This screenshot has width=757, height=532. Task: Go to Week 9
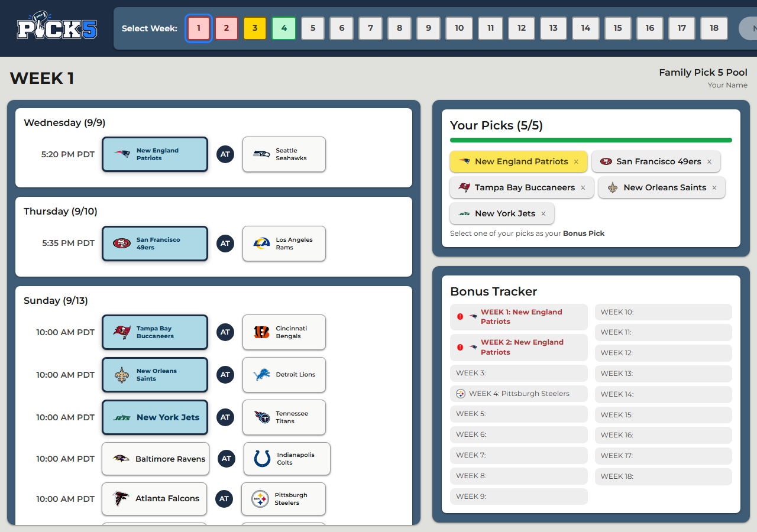[428, 28]
